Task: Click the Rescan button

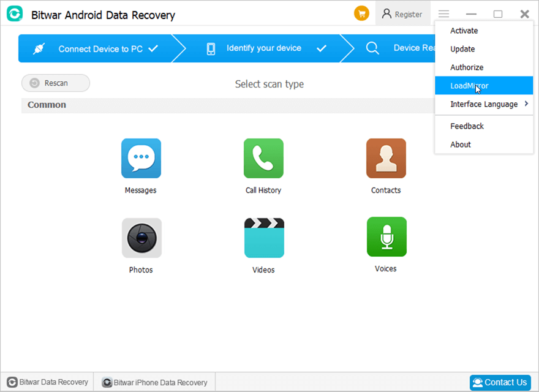Action: coord(56,83)
